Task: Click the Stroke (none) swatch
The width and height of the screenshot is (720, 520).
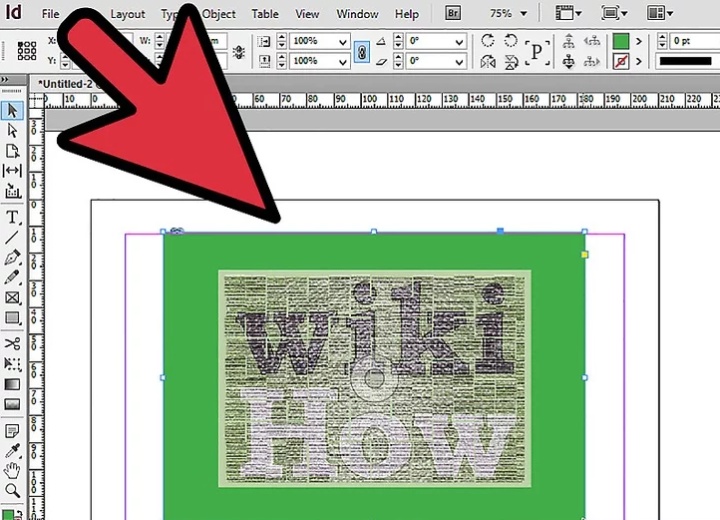Action: pyautogui.click(x=621, y=61)
